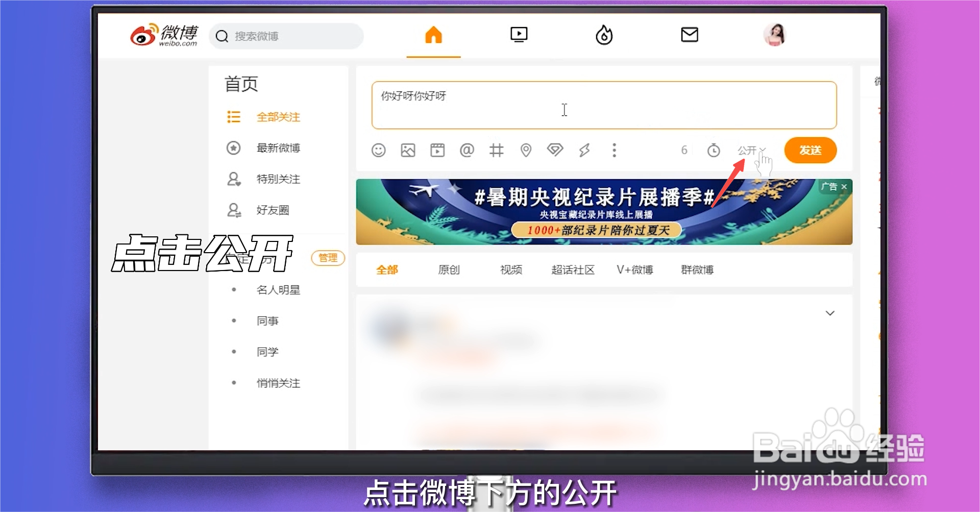Dismiss the ad with its × control
Image resolution: width=980 pixels, height=512 pixels.
(x=843, y=187)
